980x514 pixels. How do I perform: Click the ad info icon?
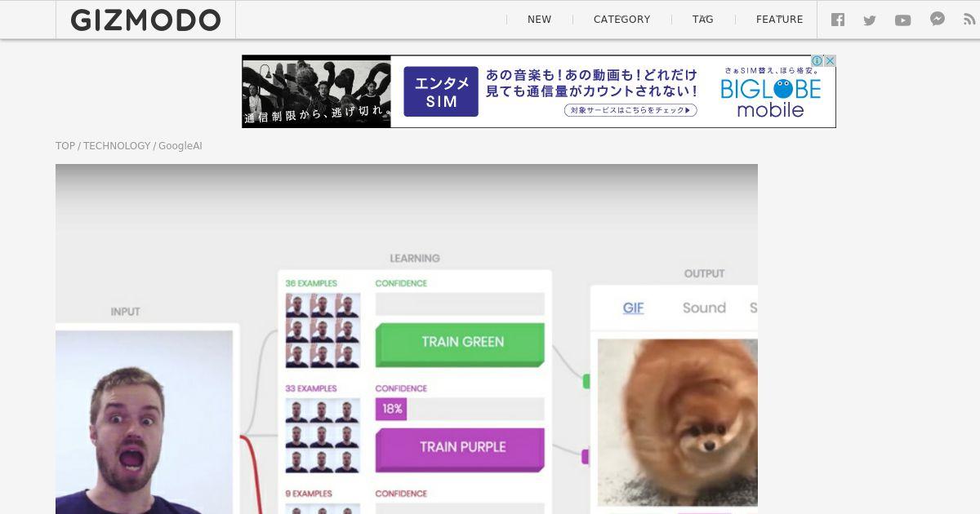pos(817,61)
